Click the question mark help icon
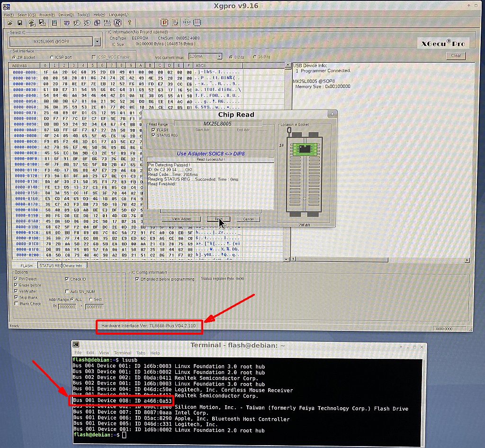The width and height of the screenshot is (485, 448). pos(130,23)
